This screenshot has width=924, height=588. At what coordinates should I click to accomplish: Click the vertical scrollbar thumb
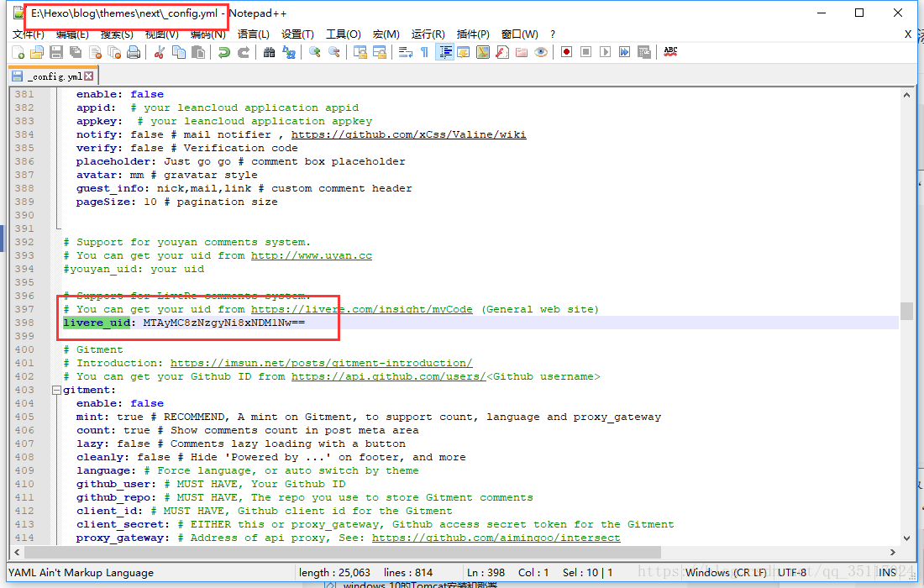pyautogui.click(x=906, y=311)
